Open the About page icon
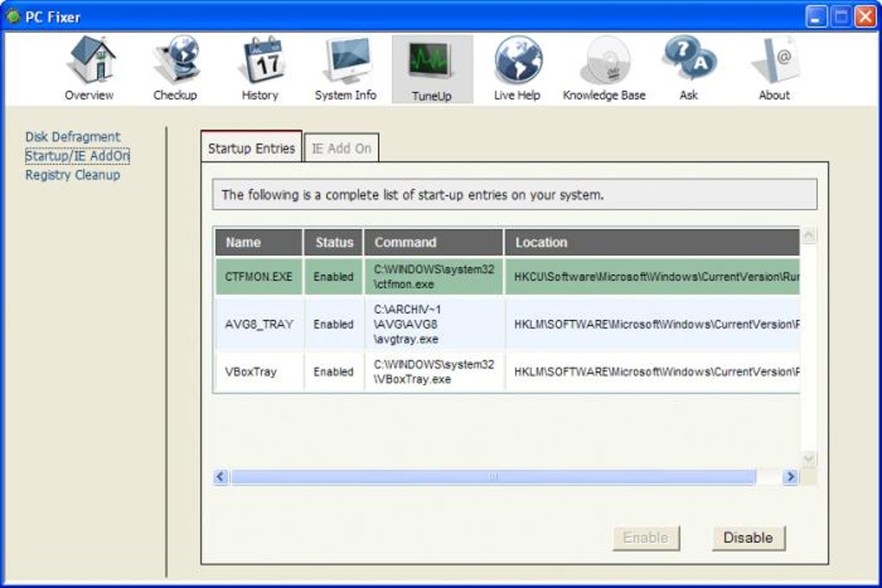 774,62
